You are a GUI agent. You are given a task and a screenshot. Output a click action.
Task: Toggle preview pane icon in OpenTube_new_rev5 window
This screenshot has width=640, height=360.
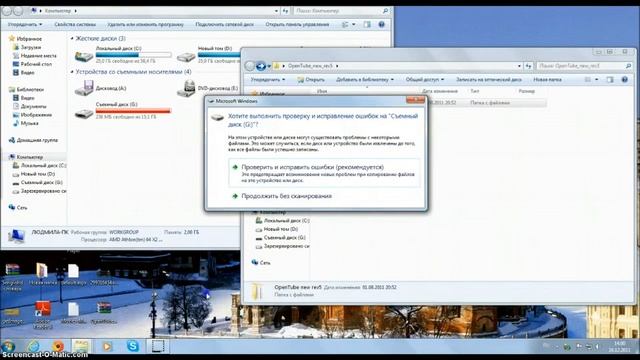(x=610, y=80)
